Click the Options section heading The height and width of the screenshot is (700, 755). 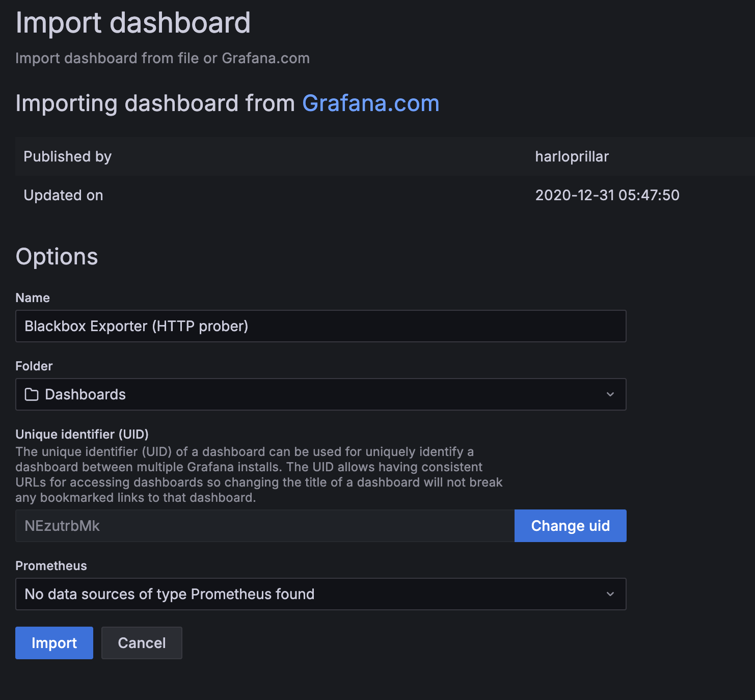click(57, 257)
